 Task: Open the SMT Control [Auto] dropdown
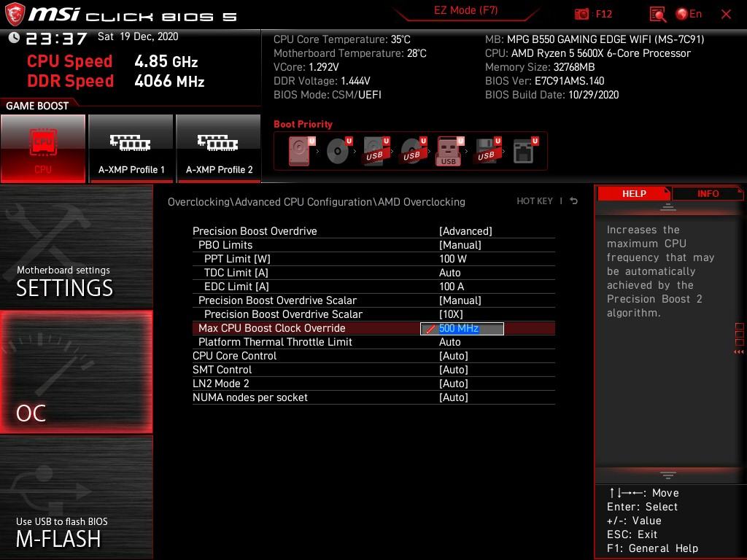coord(453,370)
